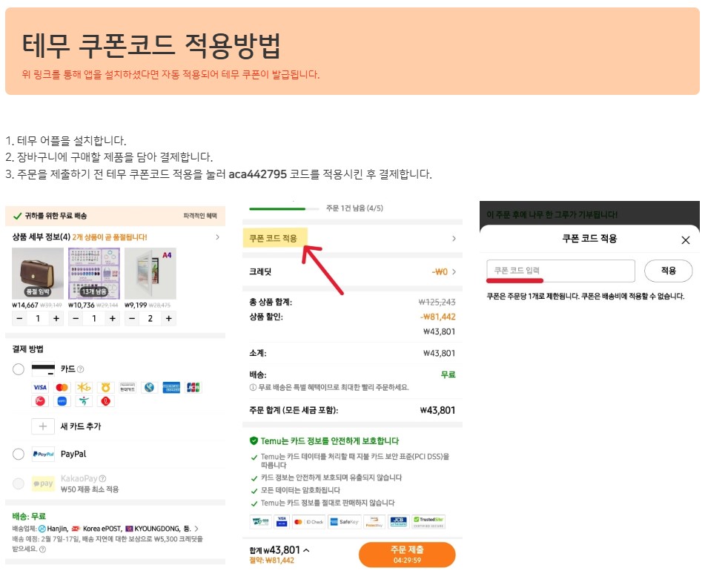Open the nail sticker product thumbnail

point(94,274)
